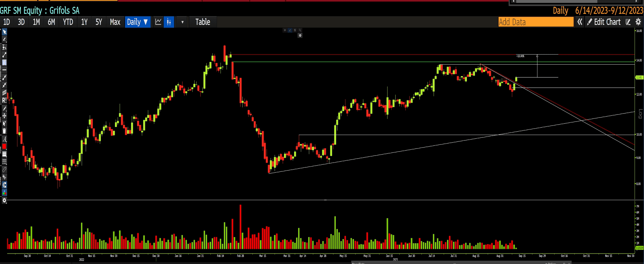Open left toolbar gear settings
644x264 pixels.
coord(4,200)
